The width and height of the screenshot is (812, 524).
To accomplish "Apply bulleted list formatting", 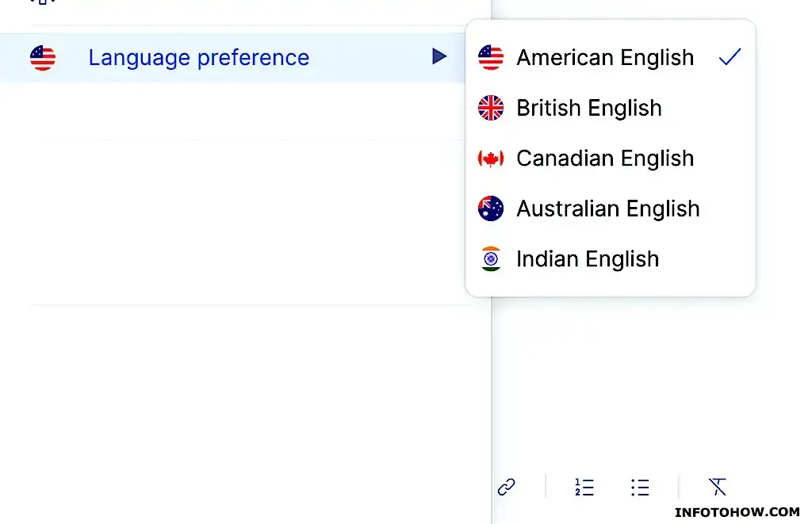I will pos(640,488).
